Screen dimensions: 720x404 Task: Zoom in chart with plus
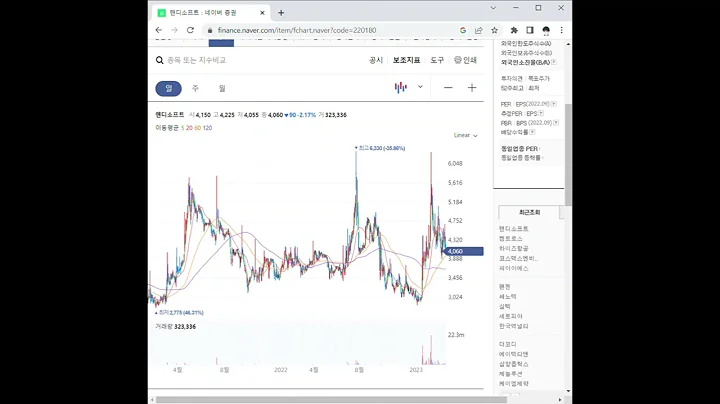point(472,88)
